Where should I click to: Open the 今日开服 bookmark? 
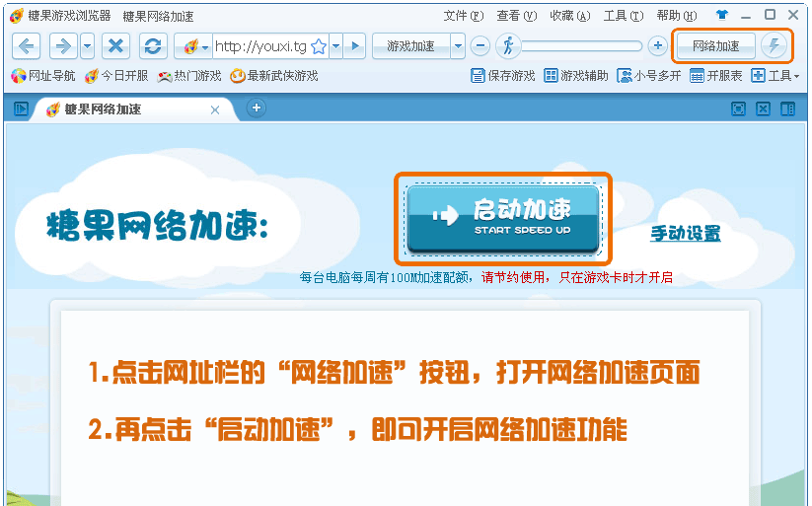pos(117,76)
